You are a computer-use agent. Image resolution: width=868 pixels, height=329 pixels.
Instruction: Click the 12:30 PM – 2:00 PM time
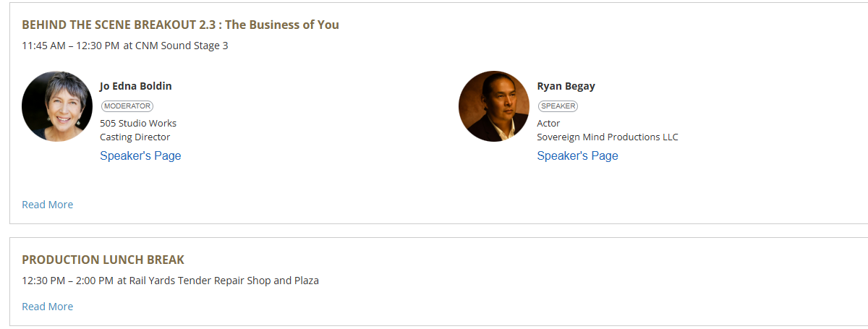pos(68,281)
